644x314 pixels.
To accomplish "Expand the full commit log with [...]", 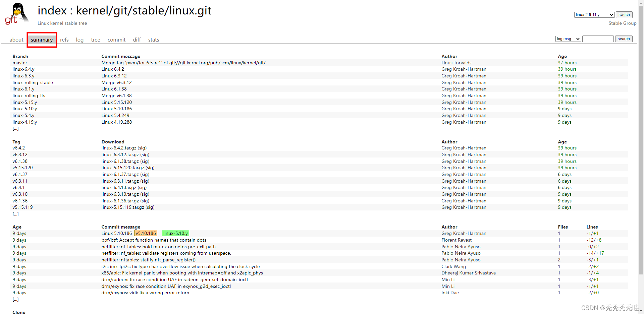I will tap(15, 300).
